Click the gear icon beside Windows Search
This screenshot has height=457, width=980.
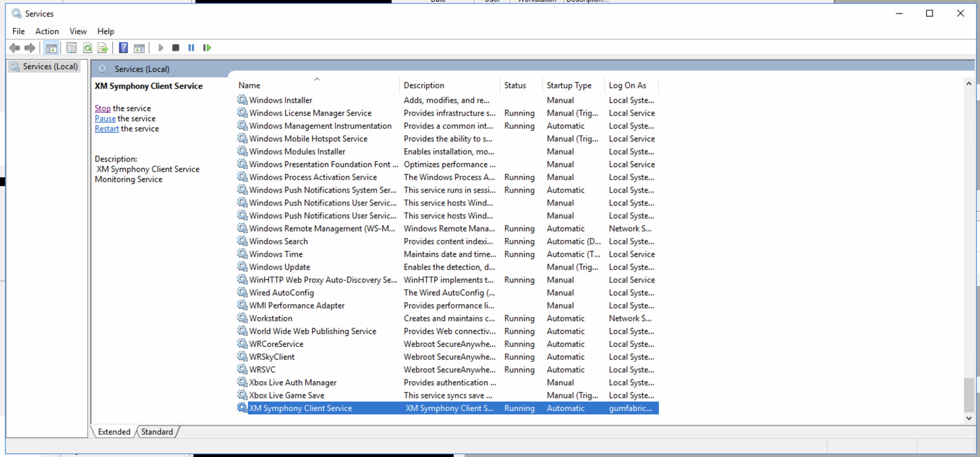click(242, 241)
